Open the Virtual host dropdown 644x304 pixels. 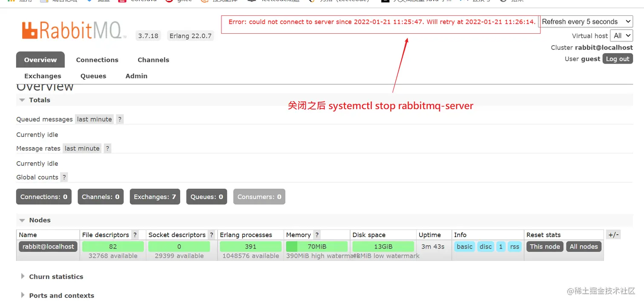(621, 36)
